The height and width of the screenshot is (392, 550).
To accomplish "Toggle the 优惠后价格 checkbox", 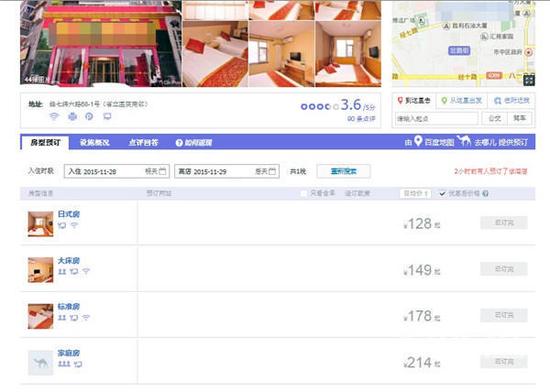I will 442,193.
